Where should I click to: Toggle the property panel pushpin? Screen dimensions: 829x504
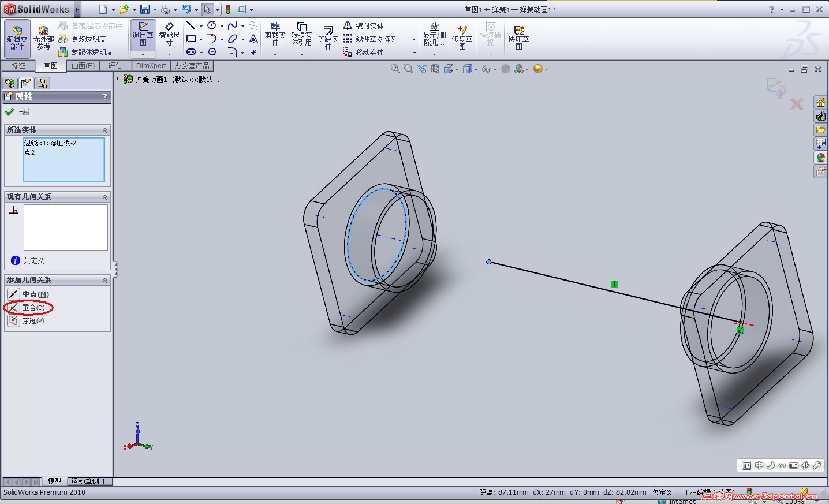coord(24,112)
